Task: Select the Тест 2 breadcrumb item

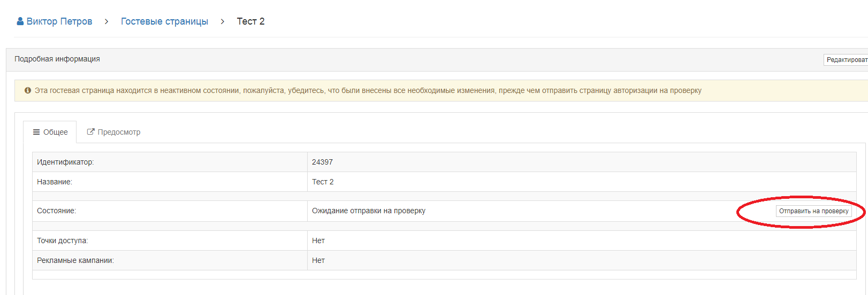Action: pos(250,21)
